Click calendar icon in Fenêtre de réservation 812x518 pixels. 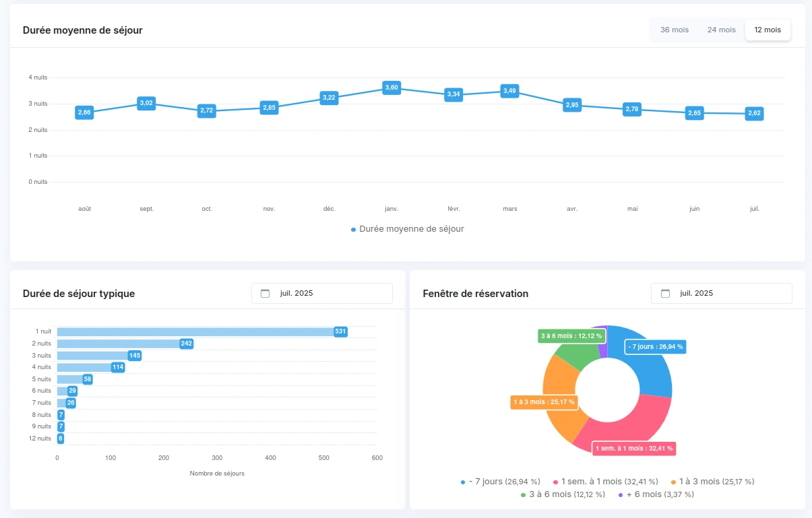pyautogui.click(x=665, y=293)
